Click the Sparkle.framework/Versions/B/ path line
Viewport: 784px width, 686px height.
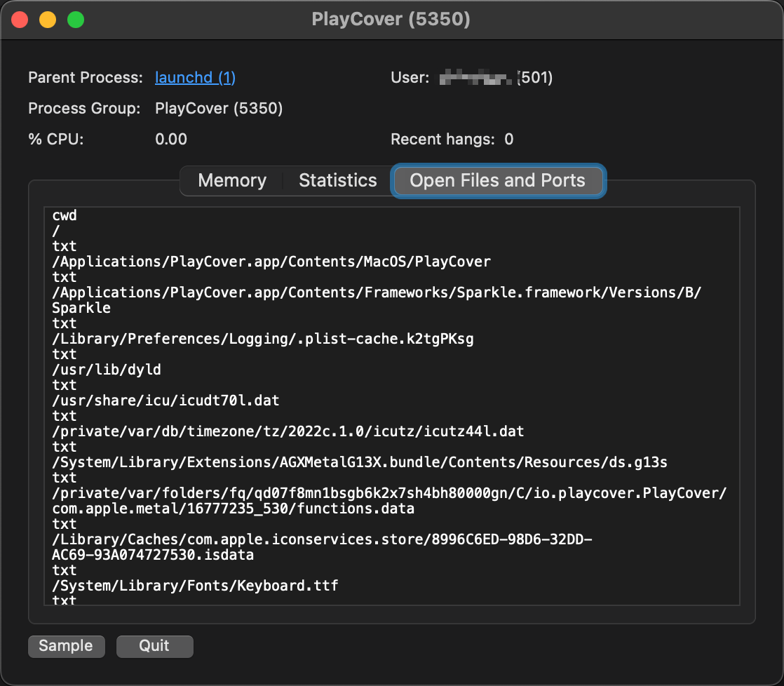377,292
